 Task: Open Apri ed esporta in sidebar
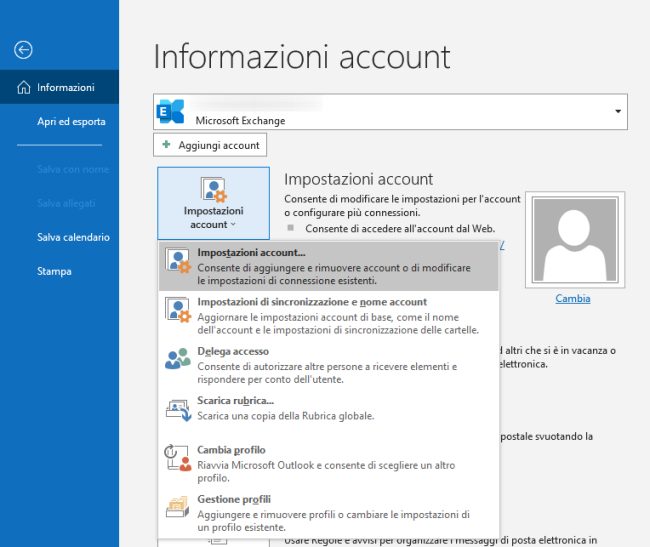click(71, 122)
